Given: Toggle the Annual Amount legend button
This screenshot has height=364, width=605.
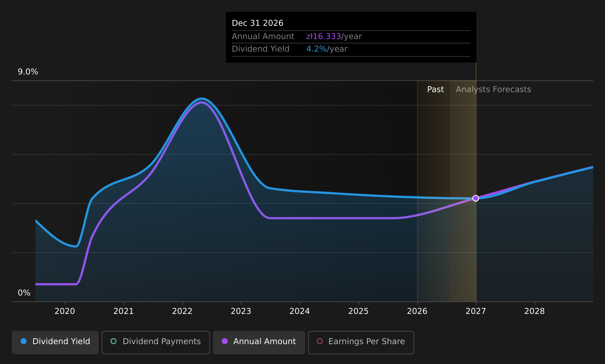Looking at the screenshot, I should tap(259, 343).
